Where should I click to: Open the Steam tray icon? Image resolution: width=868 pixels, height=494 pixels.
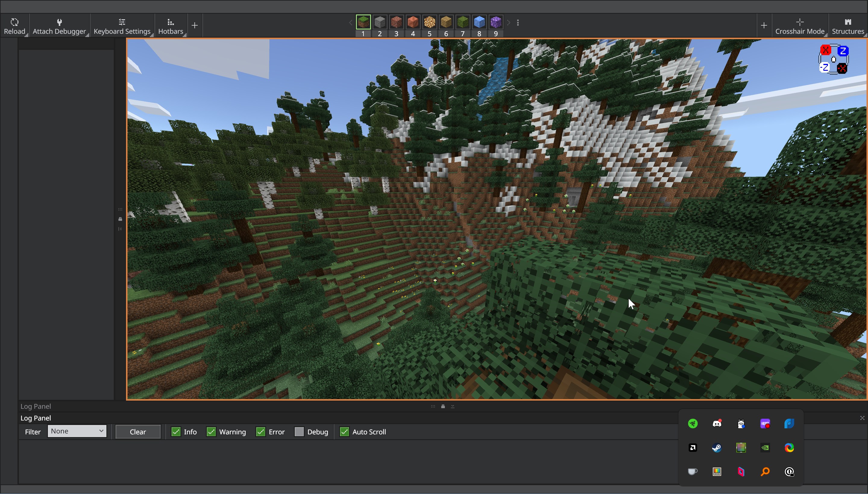pyautogui.click(x=717, y=448)
